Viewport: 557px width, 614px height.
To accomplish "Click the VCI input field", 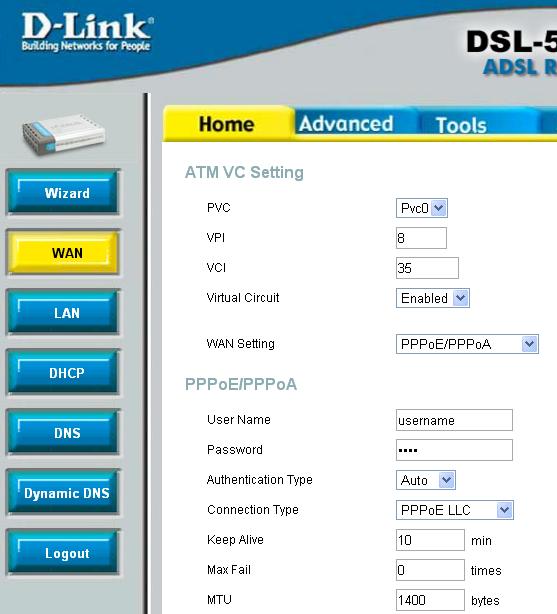I will [x=427, y=268].
